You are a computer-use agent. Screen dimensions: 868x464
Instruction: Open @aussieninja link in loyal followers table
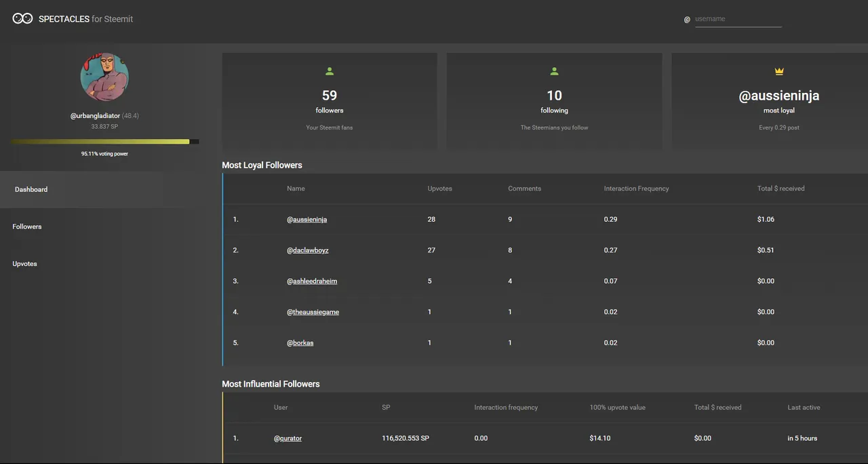point(307,220)
